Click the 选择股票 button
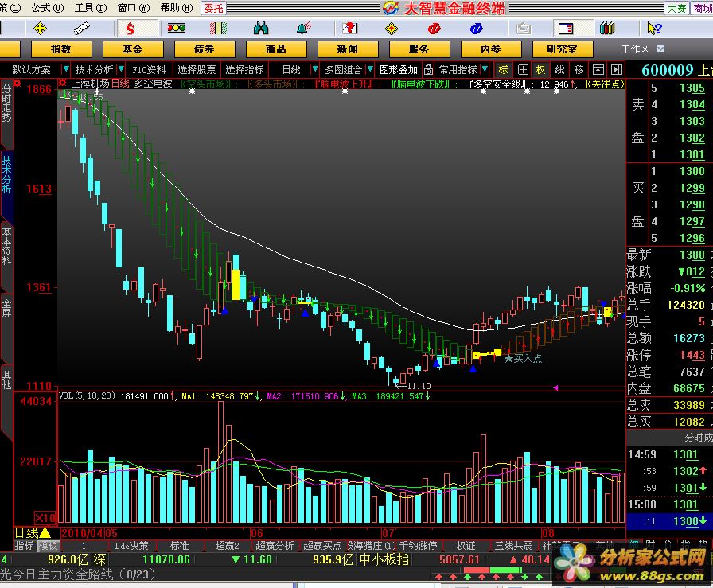Image resolution: width=713 pixels, height=588 pixels. tap(197, 69)
